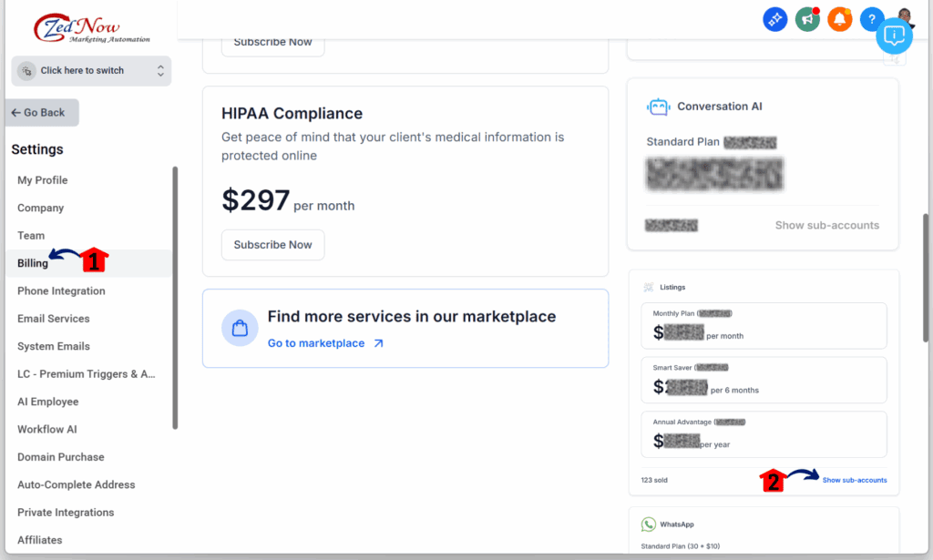Image resolution: width=933 pixels, height=560 pixels.
Task: Click the Conversation AI robot icon
Action: point(658,107)
